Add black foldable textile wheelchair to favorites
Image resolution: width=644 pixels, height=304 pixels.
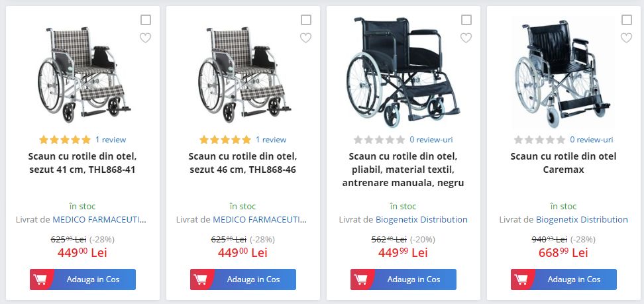(x=466, y=38)
